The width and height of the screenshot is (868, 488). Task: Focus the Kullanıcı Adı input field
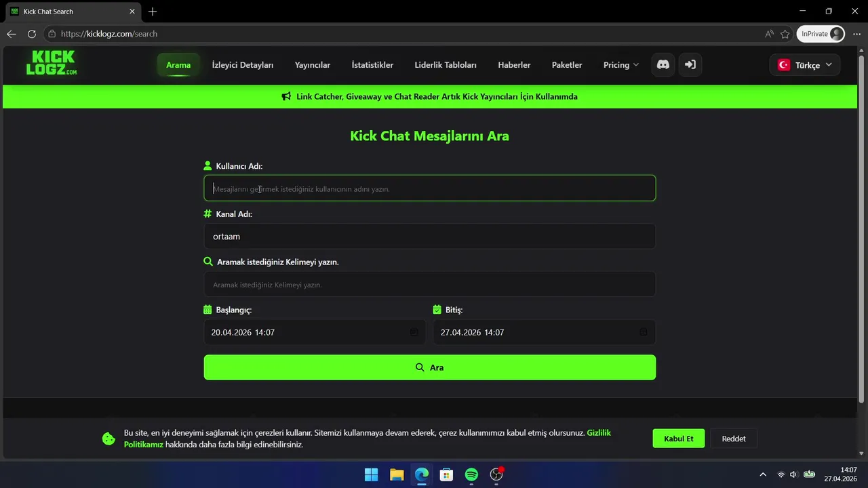tap(430, 188)
